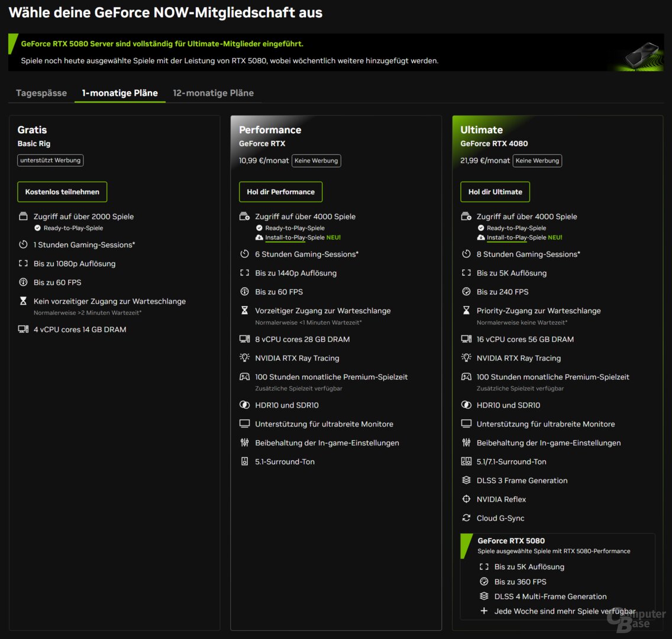672x639 pixels.
Task: Click the RTX 5080 graphics card image in the banner
Action: [x=641, y=54]
